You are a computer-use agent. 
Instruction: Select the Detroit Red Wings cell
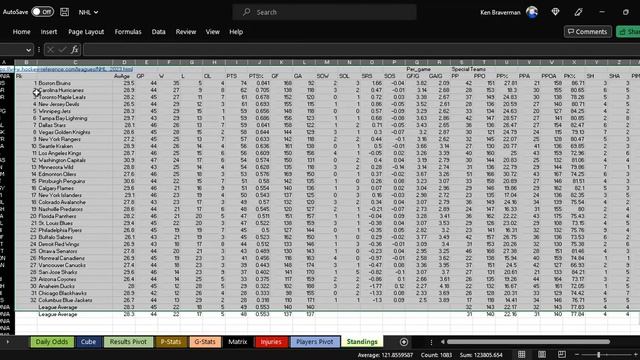click(75, 244)
